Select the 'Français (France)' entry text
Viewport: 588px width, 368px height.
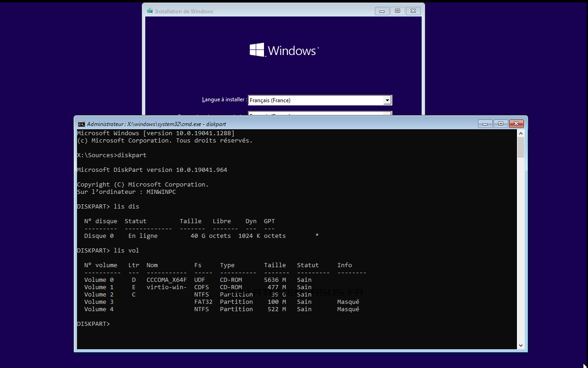tap(270, 100)
